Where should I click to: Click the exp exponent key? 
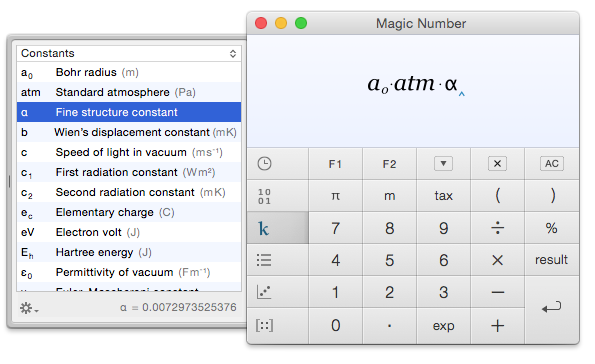point(443,326)
